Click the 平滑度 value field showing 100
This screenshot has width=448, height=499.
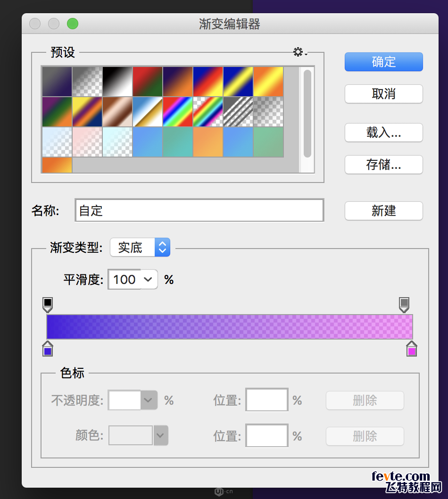tap(124, 279)
